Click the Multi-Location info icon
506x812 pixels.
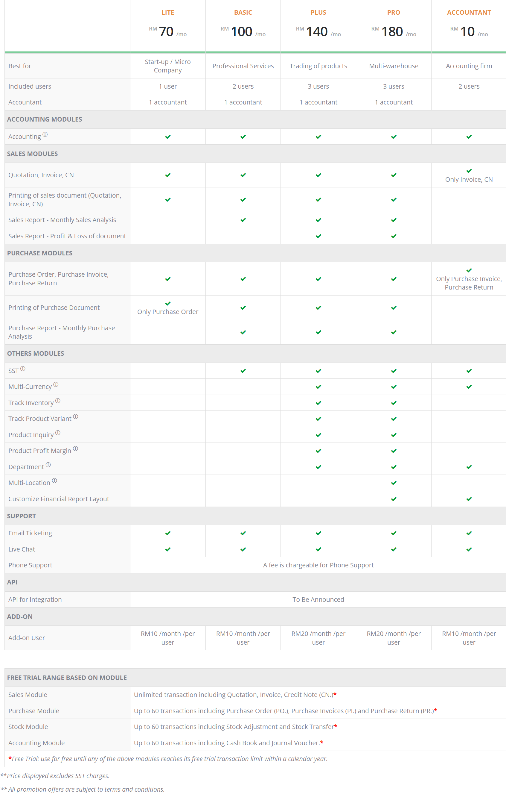54,481
